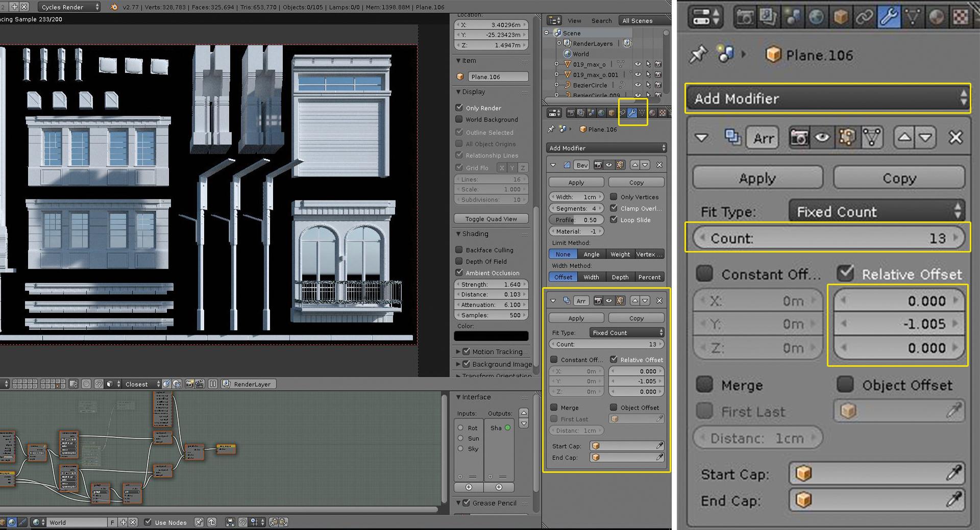The image size is (980, 530).
Task: Open the World properties globe icon
Action: [815, 17]
